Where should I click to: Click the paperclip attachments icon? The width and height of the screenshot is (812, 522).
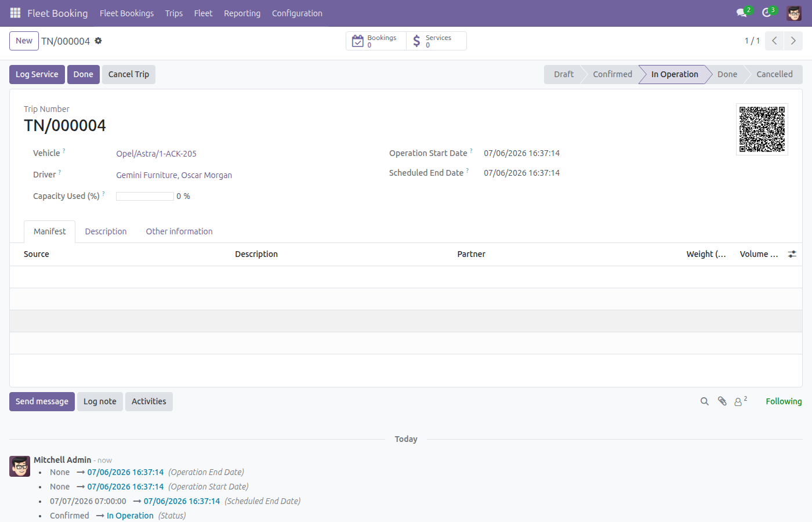(x=722, y=401)
